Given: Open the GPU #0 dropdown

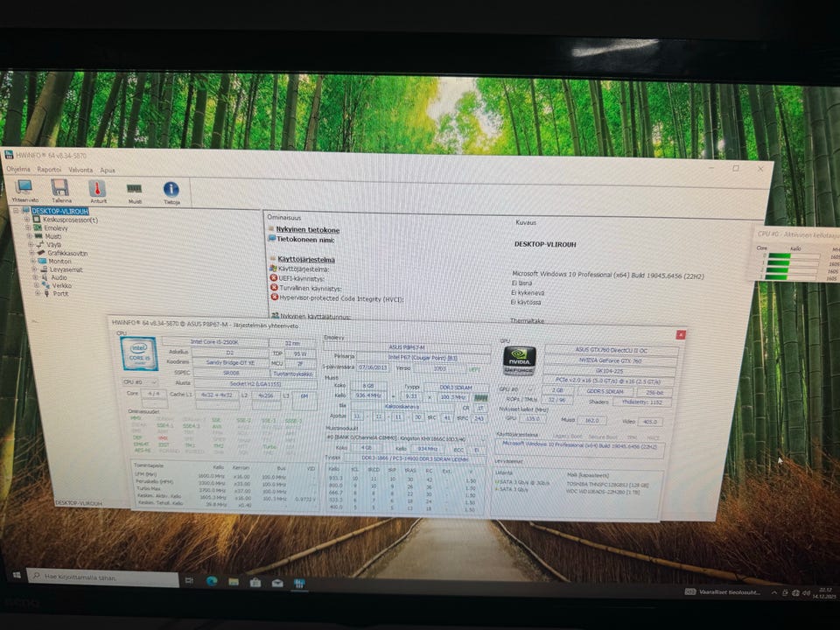Looking at the screenshot, I should 516,389.
